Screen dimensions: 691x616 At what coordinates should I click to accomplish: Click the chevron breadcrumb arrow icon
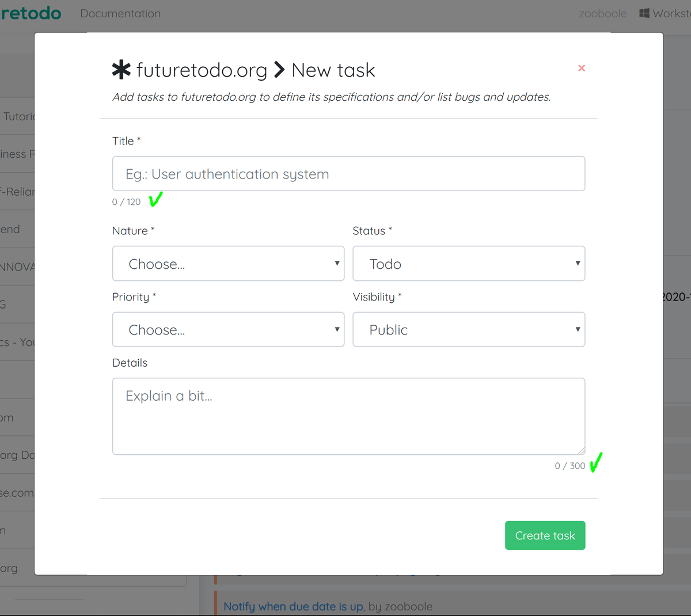(x=279, y=70)
